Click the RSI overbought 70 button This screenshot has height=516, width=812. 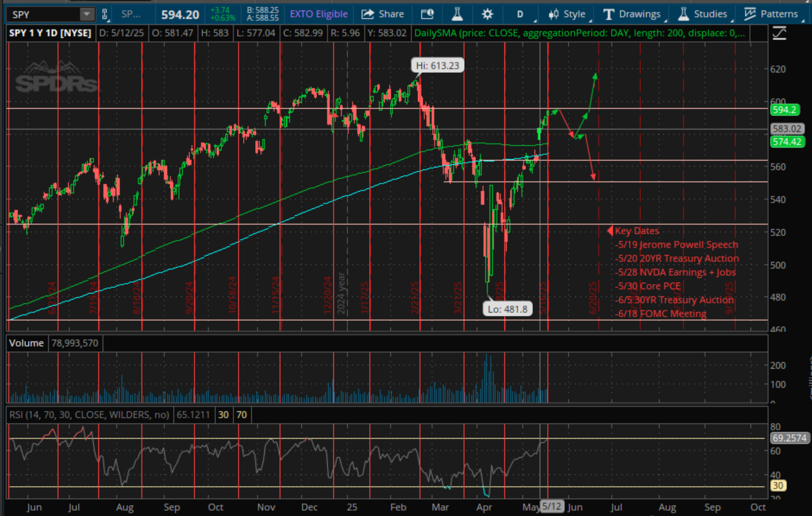click(x=241, y=415)
